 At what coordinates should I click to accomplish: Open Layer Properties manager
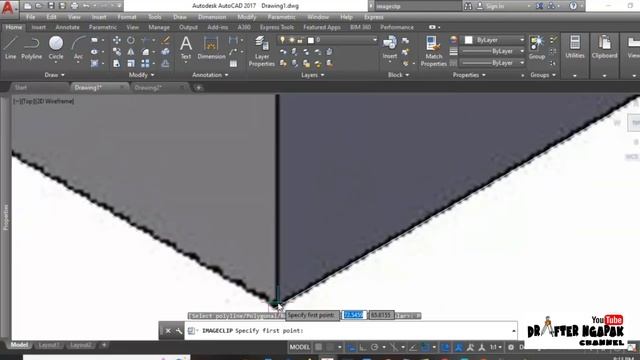tap(261, 51)
